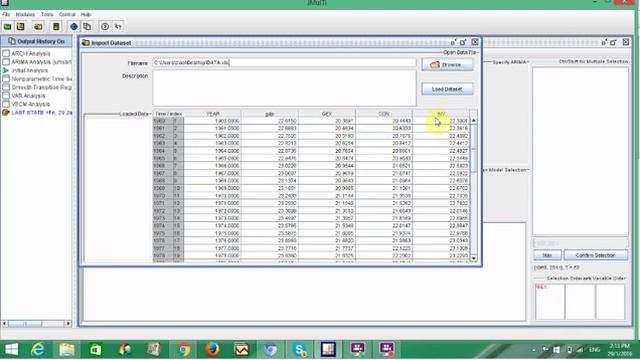Open Windows Store from the taskbar

click(96, 349)
